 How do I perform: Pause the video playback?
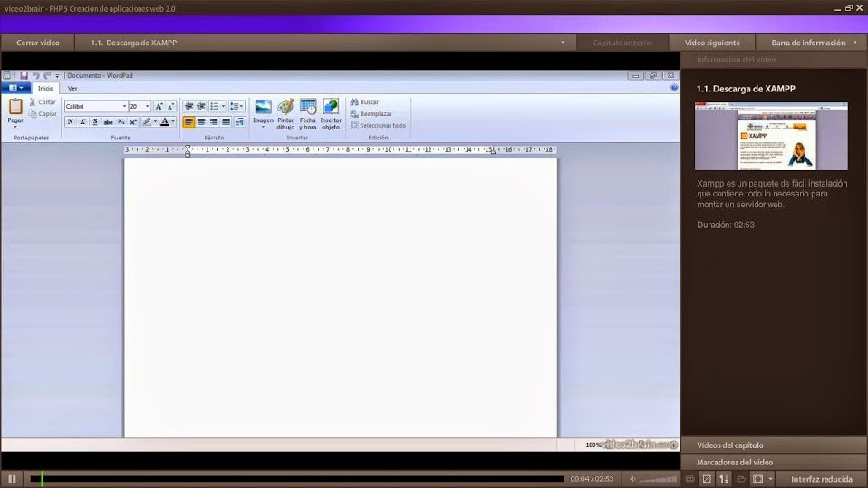[x=12, y=479]
